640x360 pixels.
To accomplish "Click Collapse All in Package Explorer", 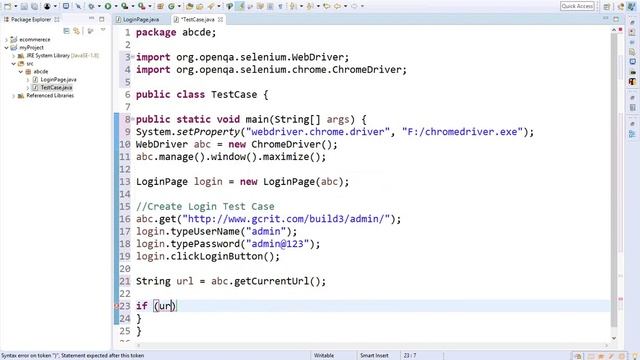I will click(67, 31).
